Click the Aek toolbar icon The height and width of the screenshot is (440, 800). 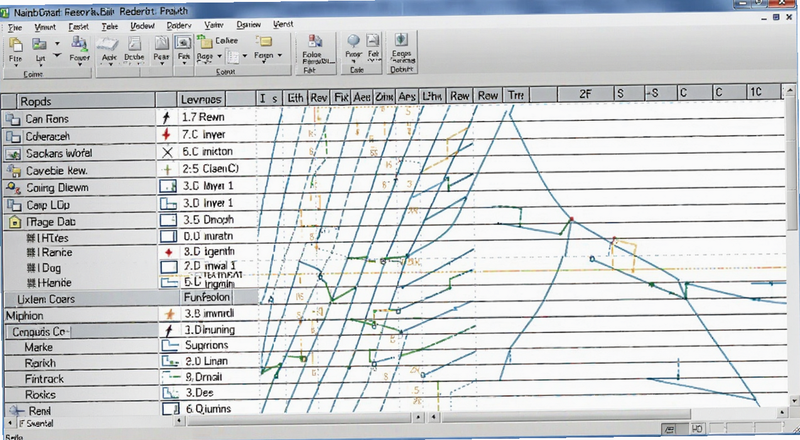[x=108, y=44]
